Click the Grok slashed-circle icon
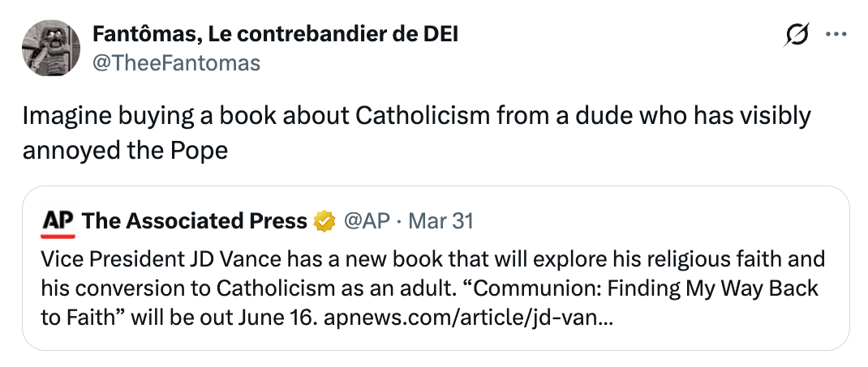This screenshot has width=868, height=367. click(x=797, y=36)
